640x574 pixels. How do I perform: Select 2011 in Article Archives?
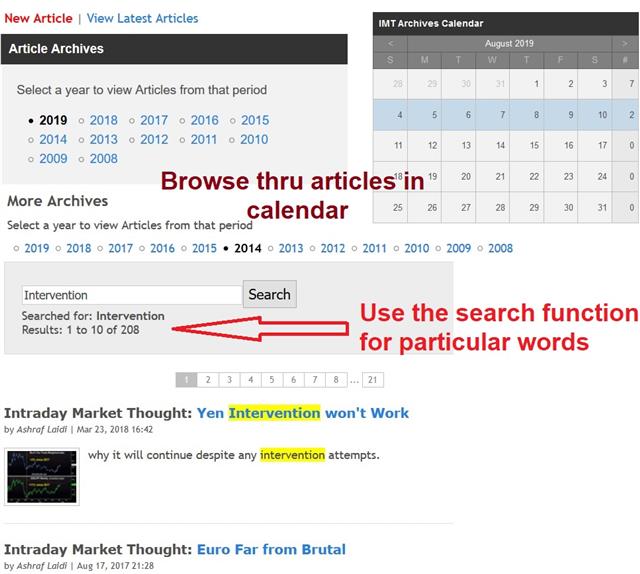[204, 139]
